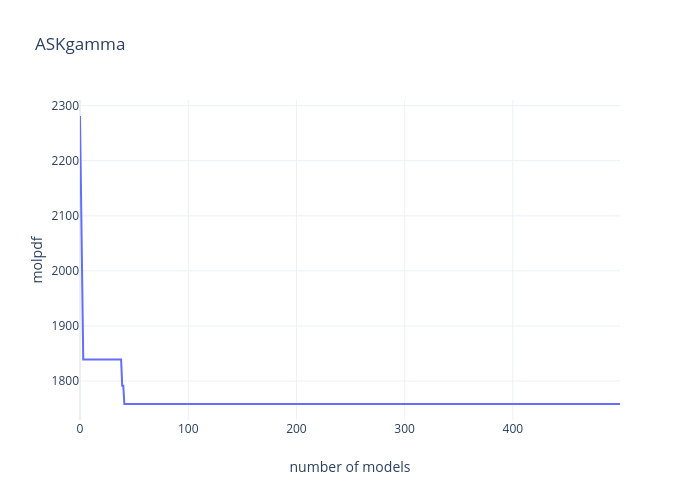This screenshot has width=700, height=500.
Task: Click the right end of the blue line
Action: 619,404
